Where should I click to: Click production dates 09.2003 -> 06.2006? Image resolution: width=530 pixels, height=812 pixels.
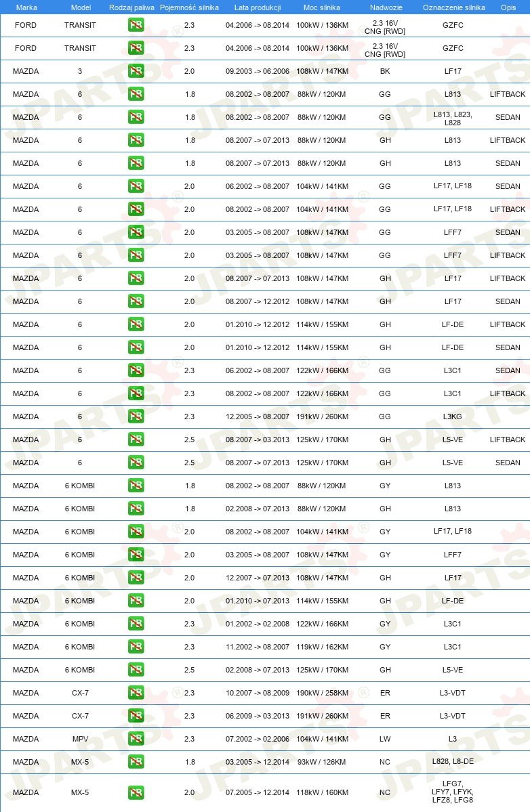(258, 71)
